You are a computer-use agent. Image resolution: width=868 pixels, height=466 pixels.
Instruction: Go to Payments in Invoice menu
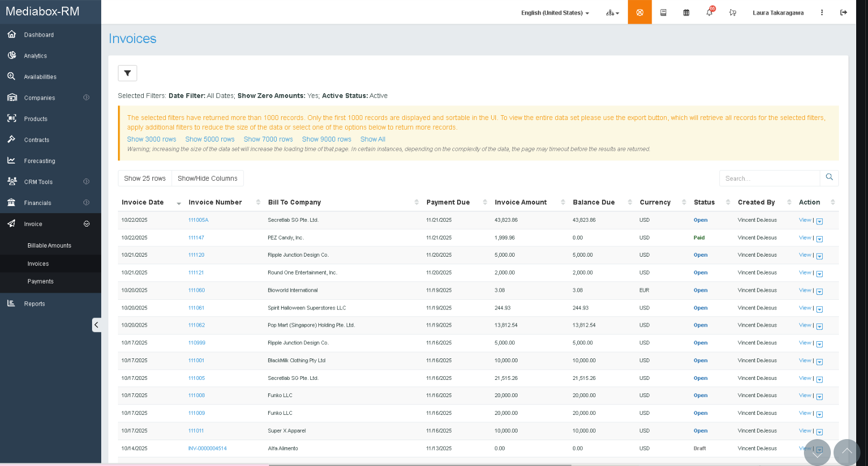point(40,281)
